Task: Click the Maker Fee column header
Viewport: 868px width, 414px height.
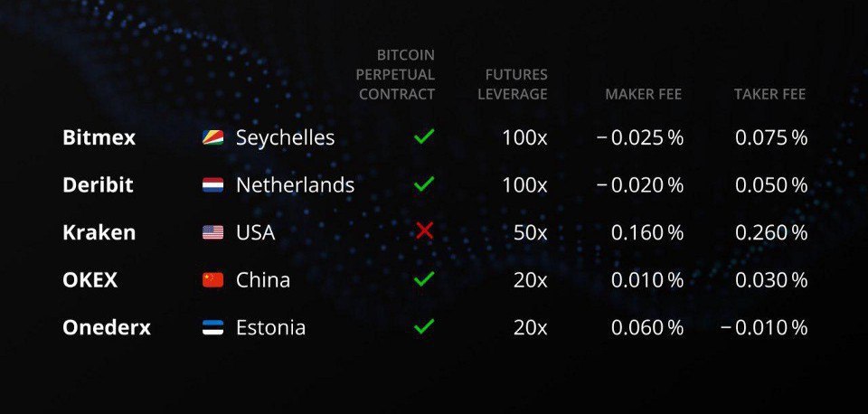Action: pos(644,94)
